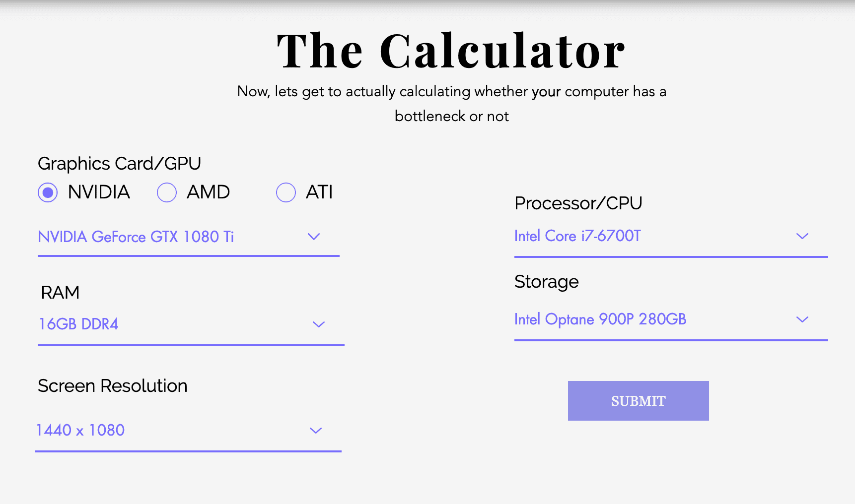Image resolution: width=855 pixels, height=504 pixels.
Task: Click the SUBMIT button
Action: (x=638, y=400)
